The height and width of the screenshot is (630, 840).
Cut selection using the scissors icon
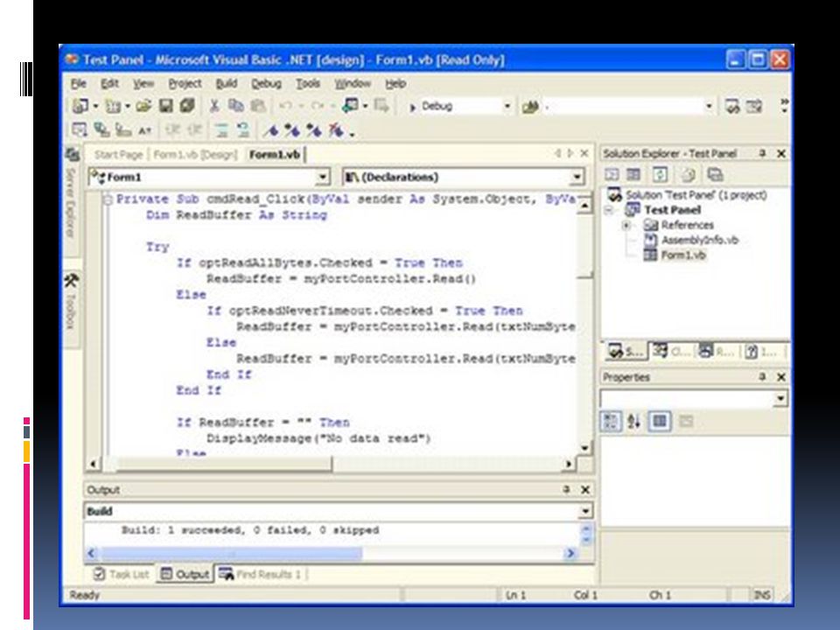(x=214, y=106)
